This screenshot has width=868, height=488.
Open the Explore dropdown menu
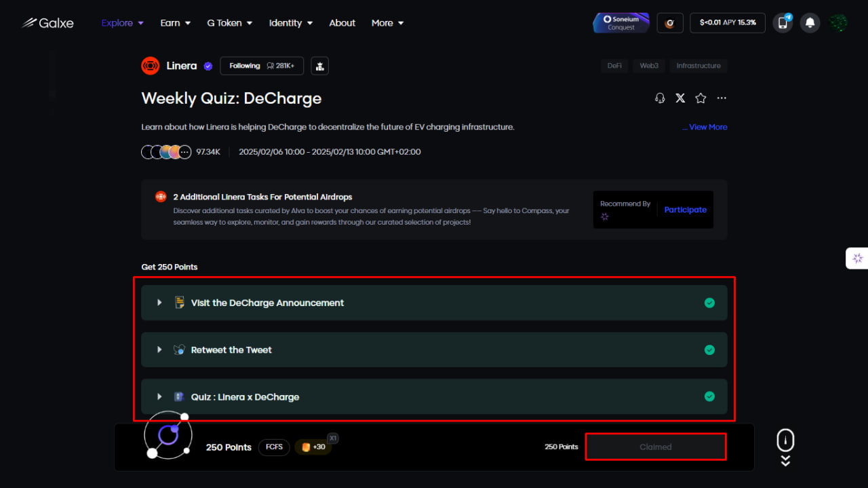pyautogui.click(x=123, y=23)
